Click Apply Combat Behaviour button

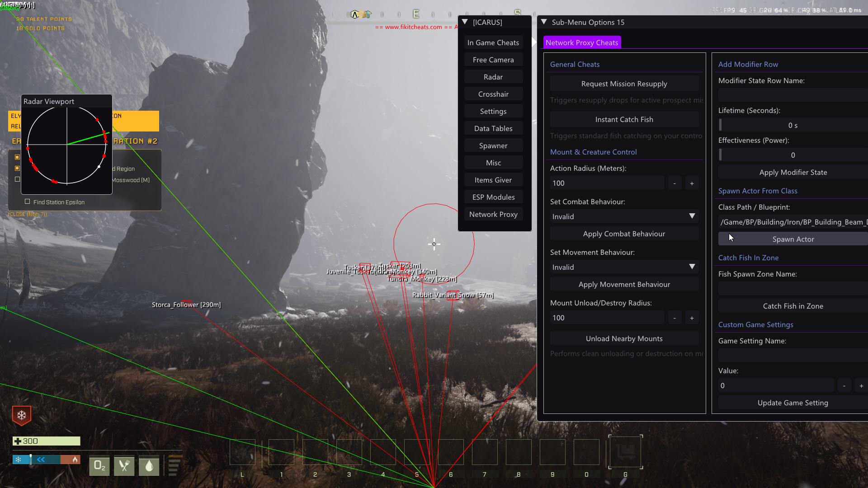point(624,234)
